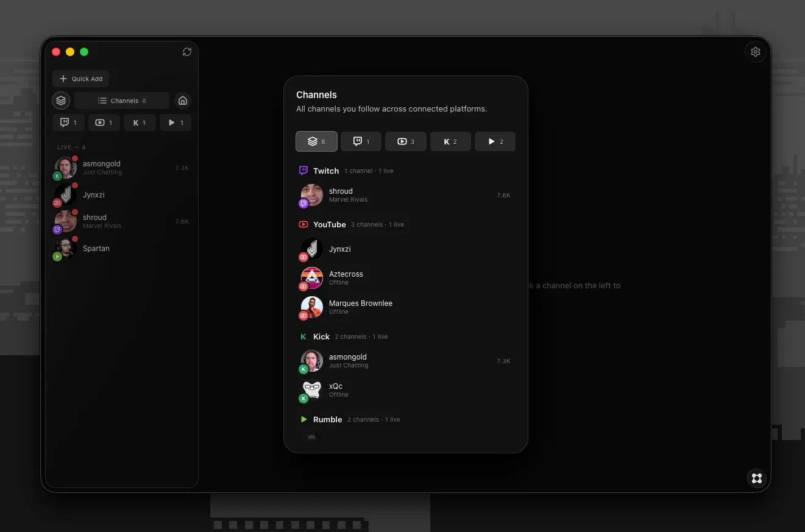The height and width of the screenshot is (532, 805).
Task: Open the Channels 8 list button
Action: pos(122,101)
